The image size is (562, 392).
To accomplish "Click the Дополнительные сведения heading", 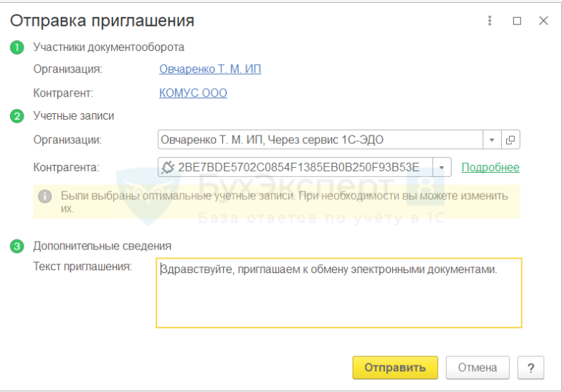I will click(102, 246).
